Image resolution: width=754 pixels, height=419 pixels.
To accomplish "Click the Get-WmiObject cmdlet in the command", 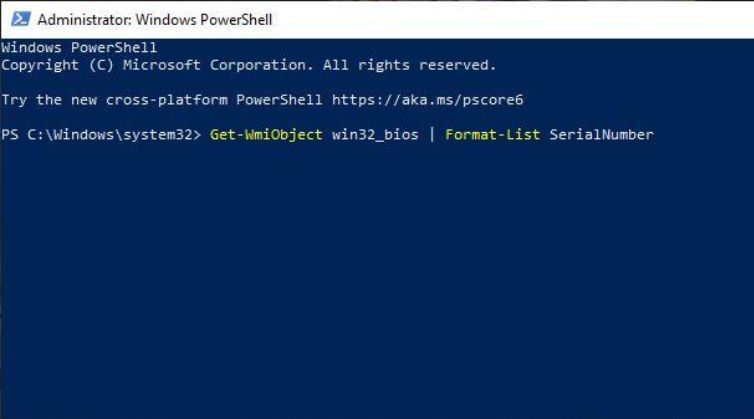I will pyautogui.click(x=266, y=135).
